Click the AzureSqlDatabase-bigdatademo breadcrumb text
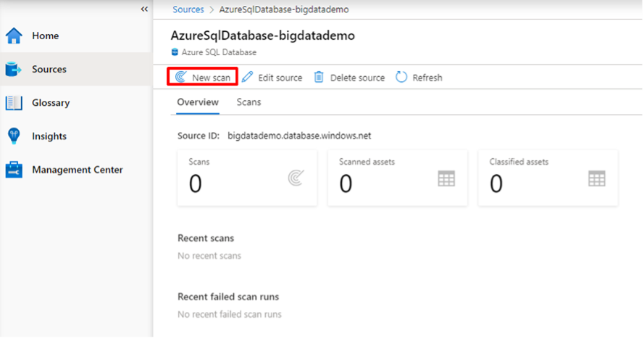Screen dimensions: 644x338 click(x=284, y=9)
